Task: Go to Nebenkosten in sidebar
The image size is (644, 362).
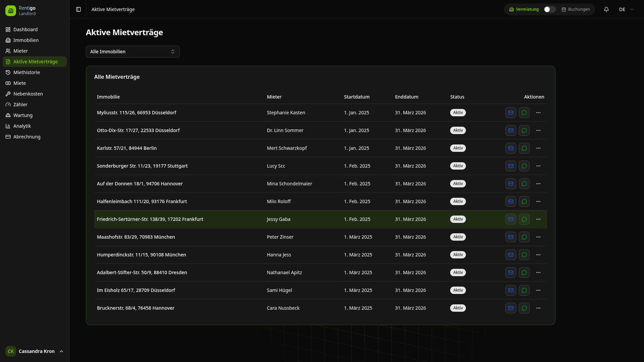Action: tap(28, 94)
